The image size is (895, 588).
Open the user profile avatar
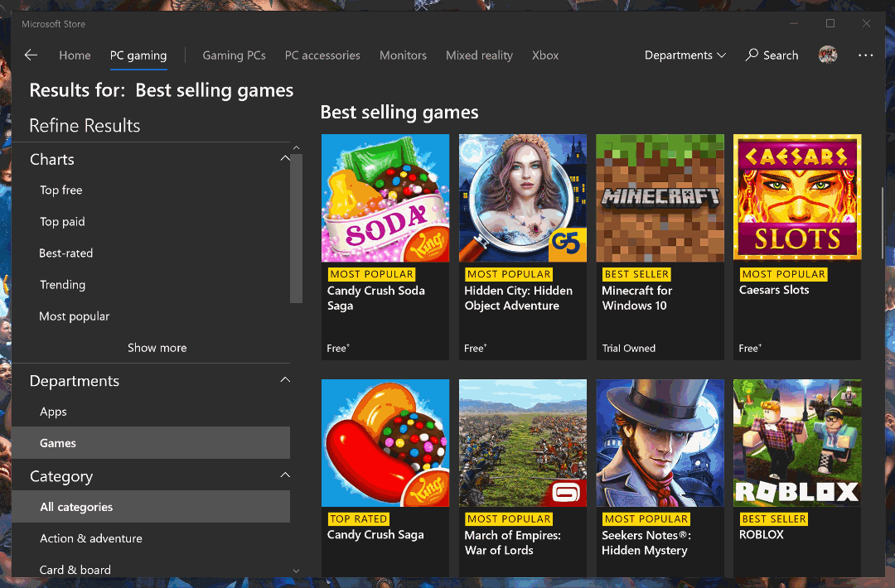828,55
